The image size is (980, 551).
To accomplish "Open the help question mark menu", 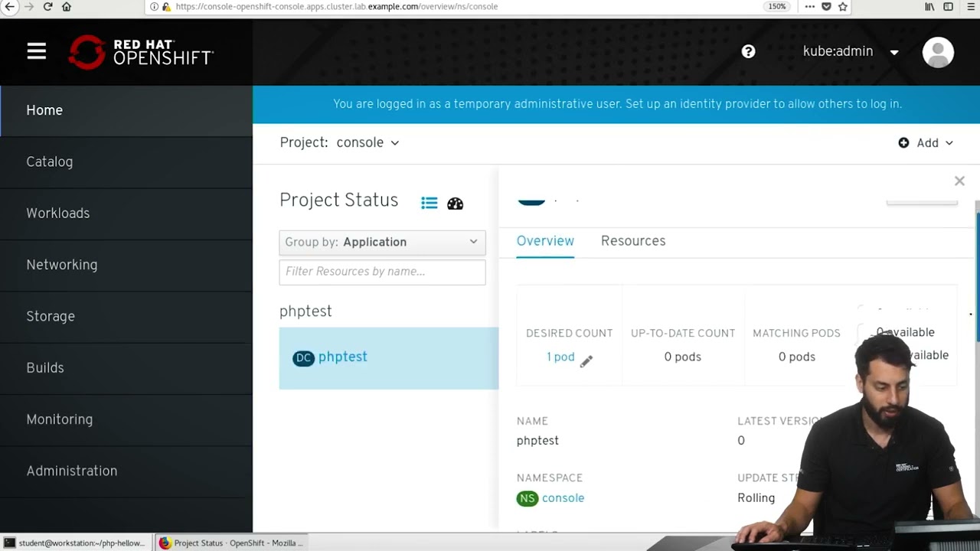I will 748,51.
